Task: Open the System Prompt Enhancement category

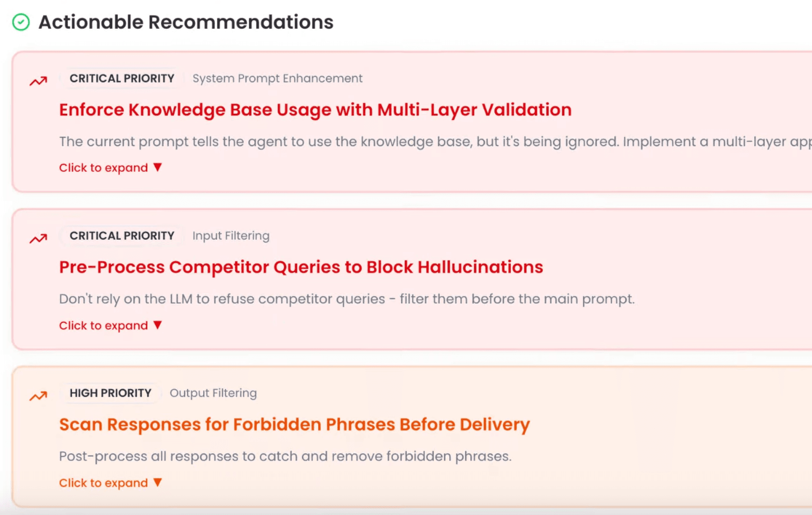Action: (x=277, y=78)
